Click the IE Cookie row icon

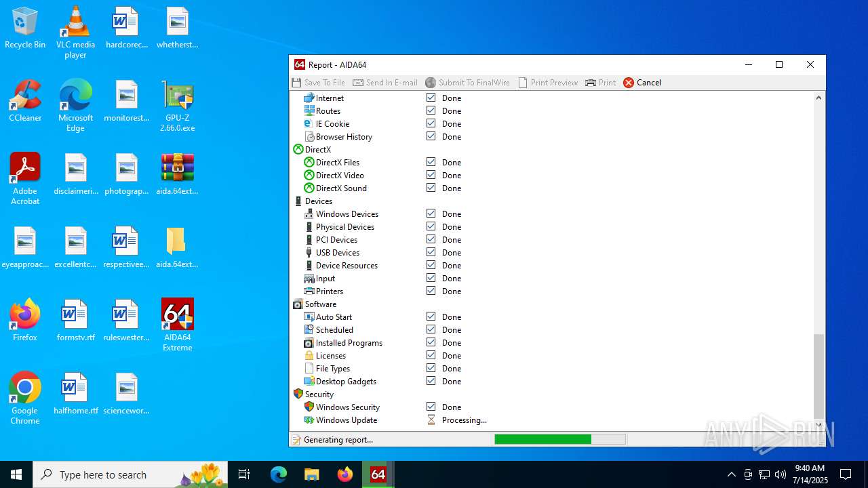[309, 124]
